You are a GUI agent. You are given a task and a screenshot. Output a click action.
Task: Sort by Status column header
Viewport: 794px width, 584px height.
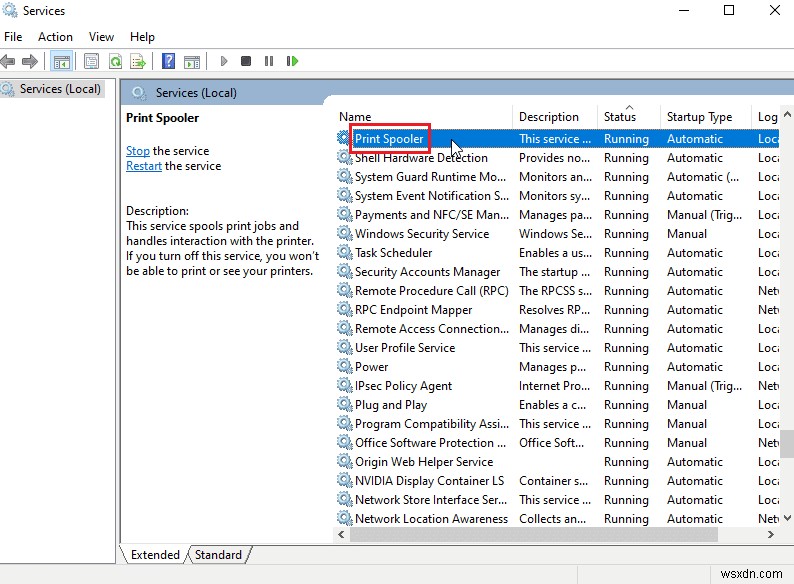[628, 116]
